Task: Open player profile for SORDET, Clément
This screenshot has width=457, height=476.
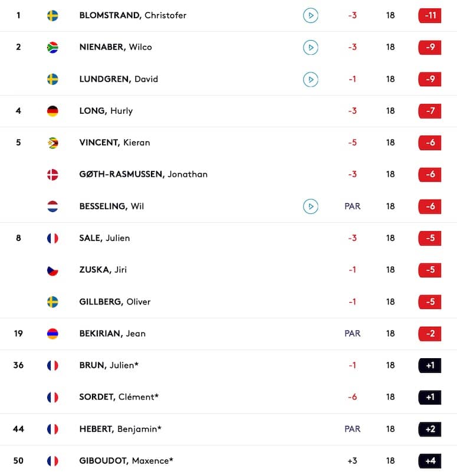Action: (x=119, y=397)
